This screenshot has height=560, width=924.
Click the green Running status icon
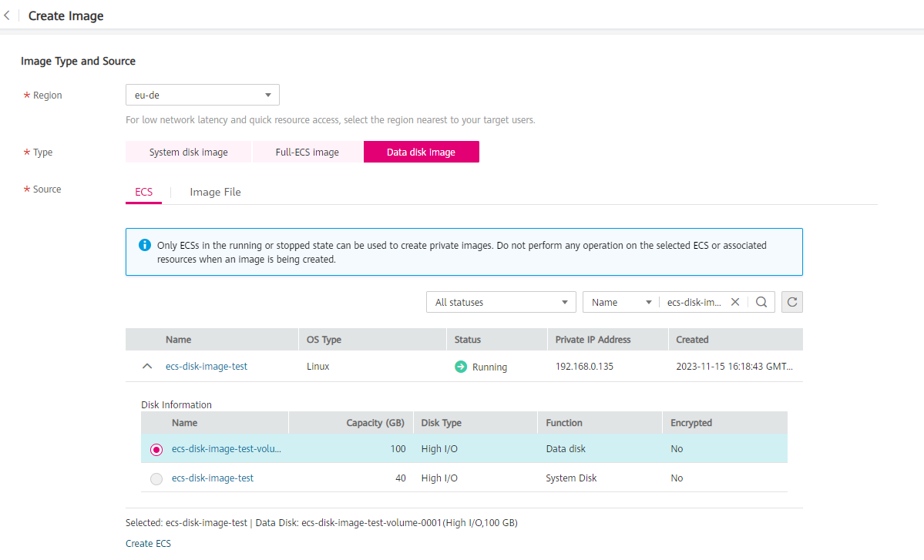pyautogui.click(x=461, y=367)
